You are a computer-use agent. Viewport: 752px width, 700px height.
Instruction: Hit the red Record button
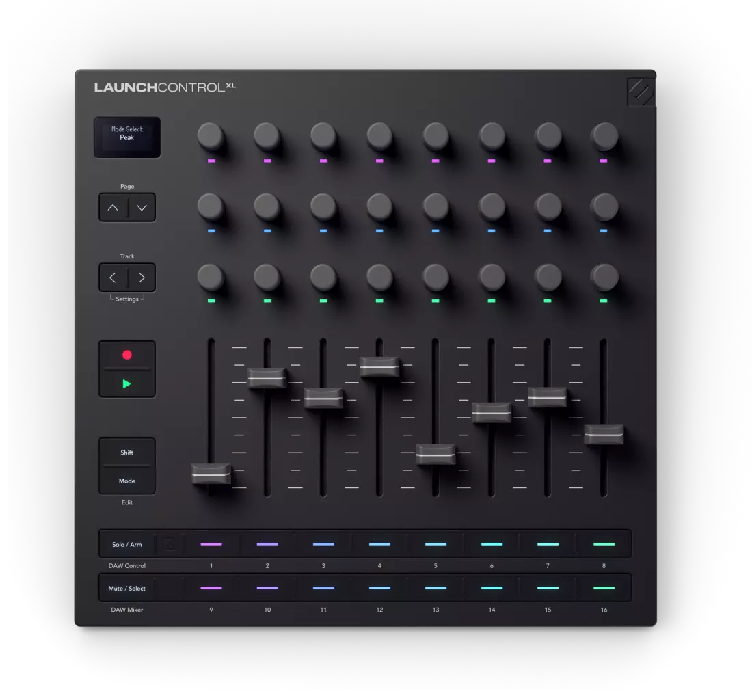pyautogui.click(x=127, y=355)
